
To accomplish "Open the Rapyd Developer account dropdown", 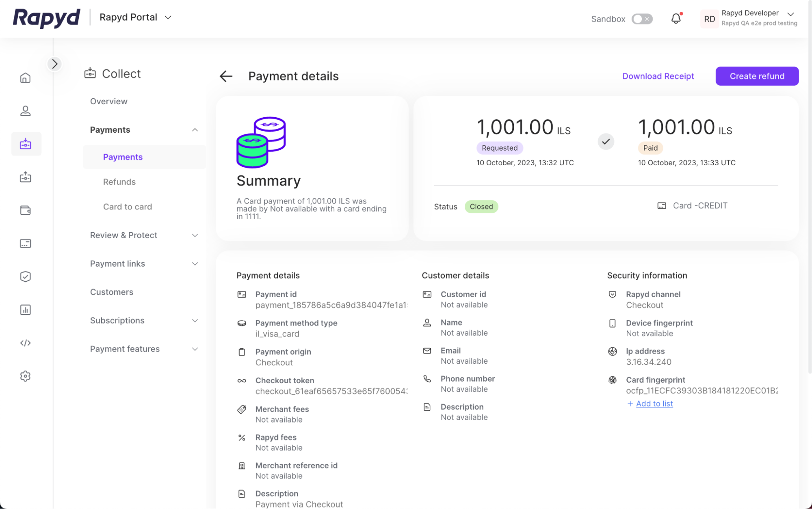I will [x=790, y=14].
